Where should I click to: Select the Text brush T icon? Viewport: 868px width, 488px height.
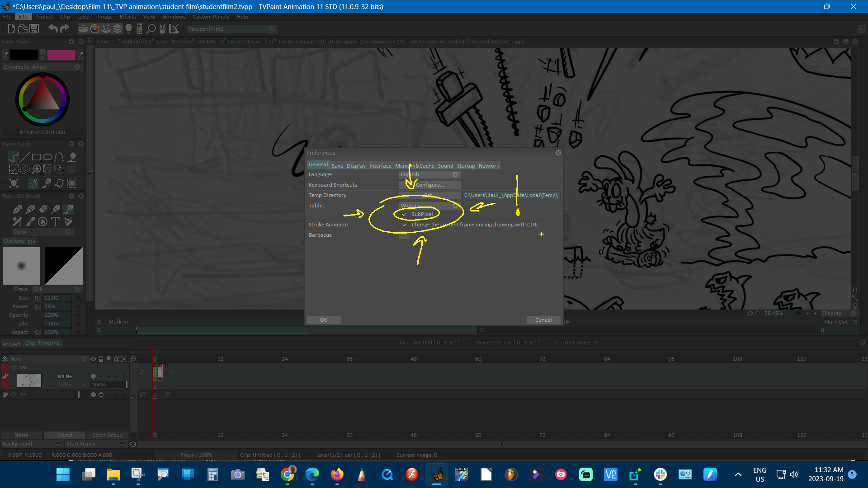[55, 222]
